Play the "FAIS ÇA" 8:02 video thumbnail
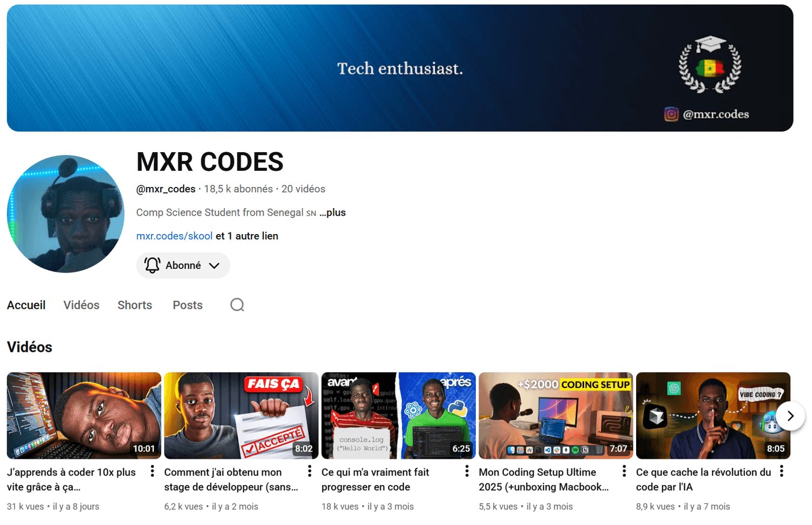This screenshot has width=812, height=525. pyautogui.click(x=241, y=416)
